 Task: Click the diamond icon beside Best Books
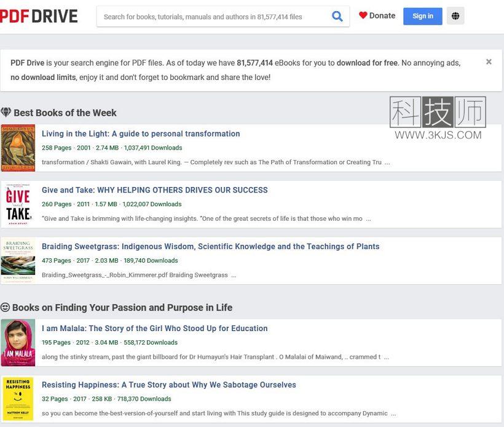coord(6,113)
